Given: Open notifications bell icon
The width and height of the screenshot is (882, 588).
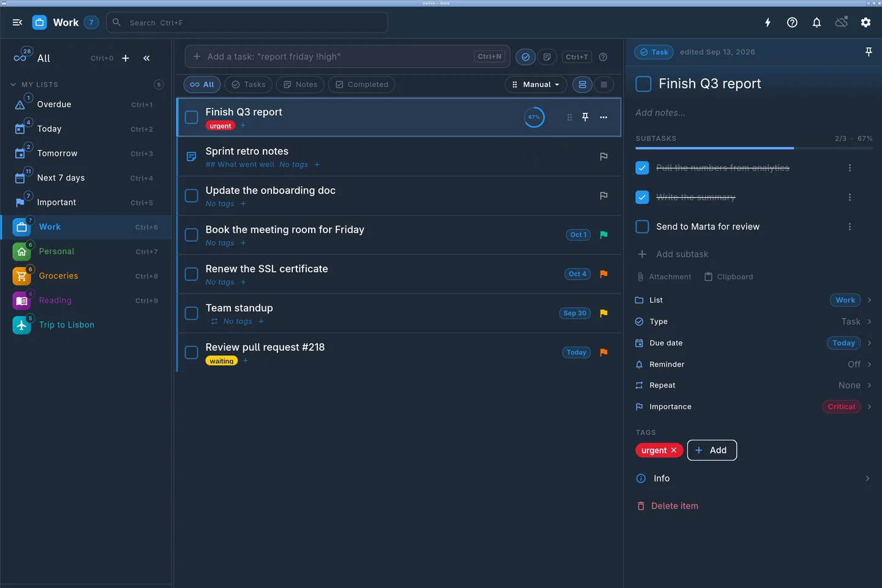Looking at the screenshot, I should [816, 23].
